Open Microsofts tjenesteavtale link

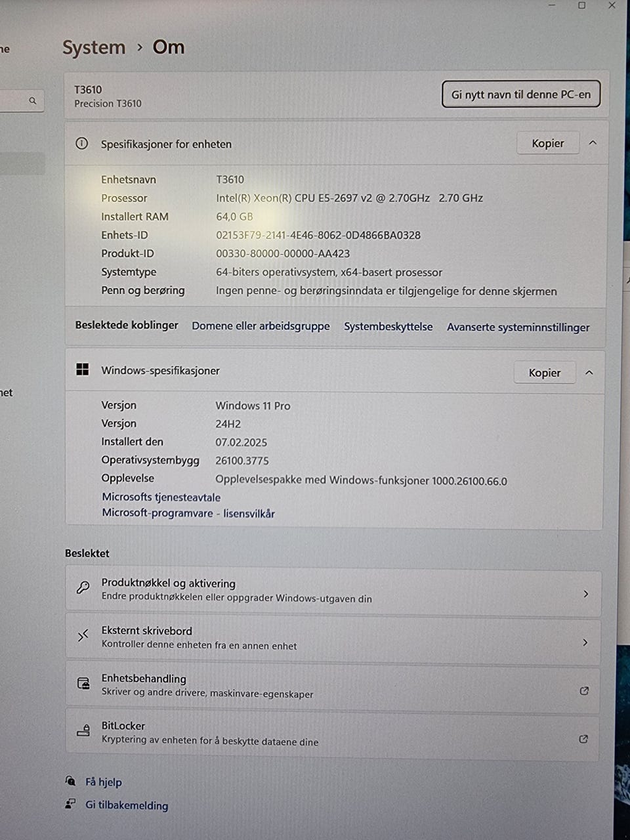click(x=161, y=497)
